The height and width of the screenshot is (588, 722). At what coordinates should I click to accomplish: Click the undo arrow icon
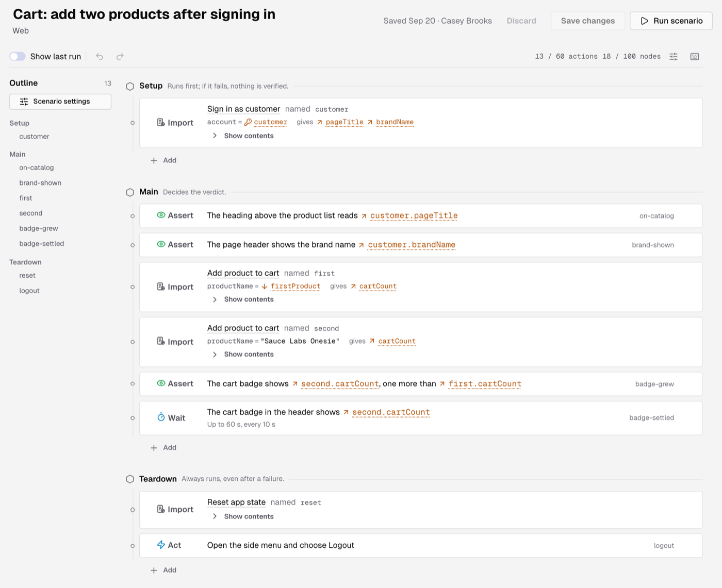[x=100, y=57]
